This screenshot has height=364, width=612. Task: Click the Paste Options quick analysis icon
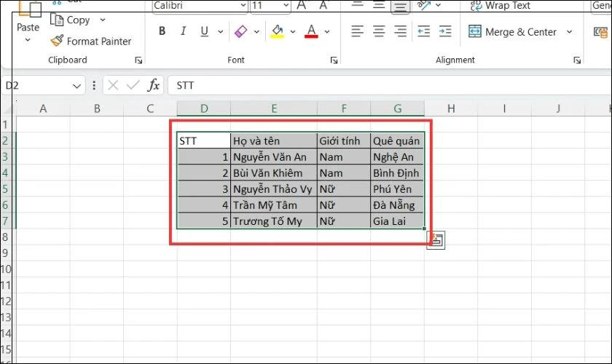click(436, 240)
